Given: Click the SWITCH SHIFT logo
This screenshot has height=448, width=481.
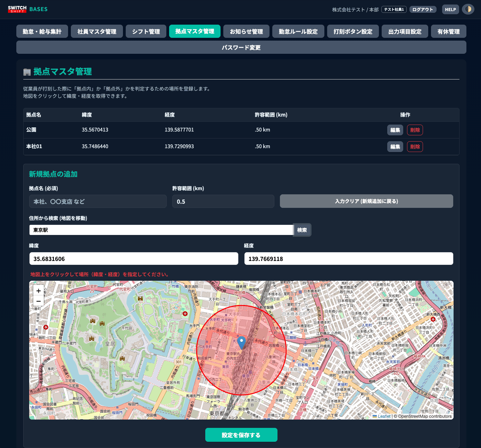Looking at the screenshot, I should (x=17, y=9).
